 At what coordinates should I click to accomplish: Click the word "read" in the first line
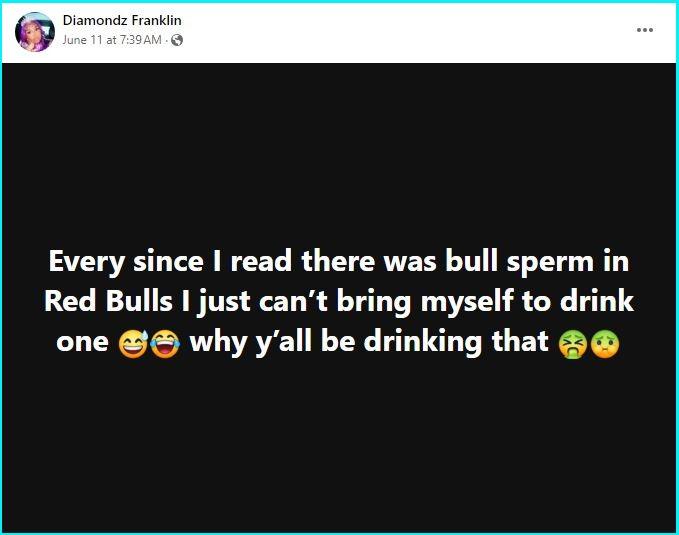tap(261, 262)
